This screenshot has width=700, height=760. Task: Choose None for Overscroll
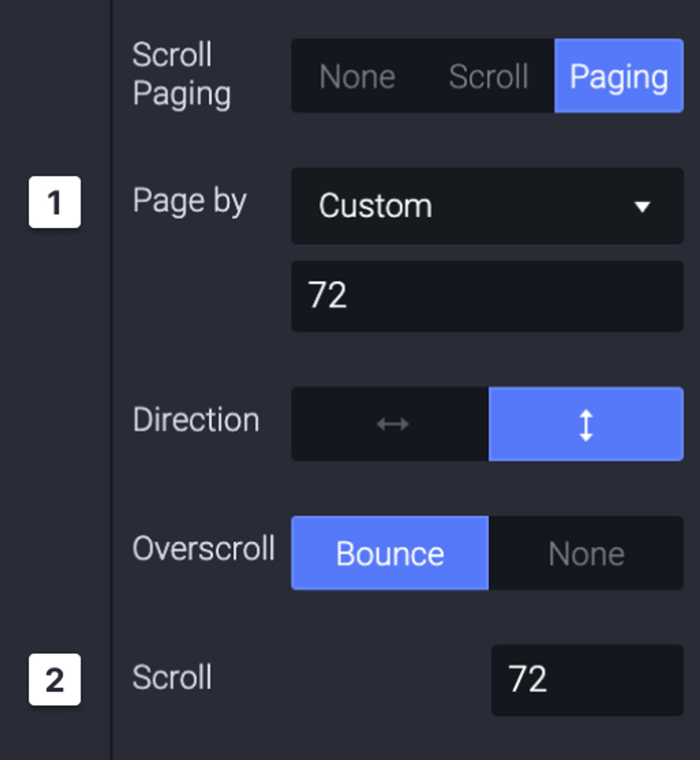[x=586, y=553]
